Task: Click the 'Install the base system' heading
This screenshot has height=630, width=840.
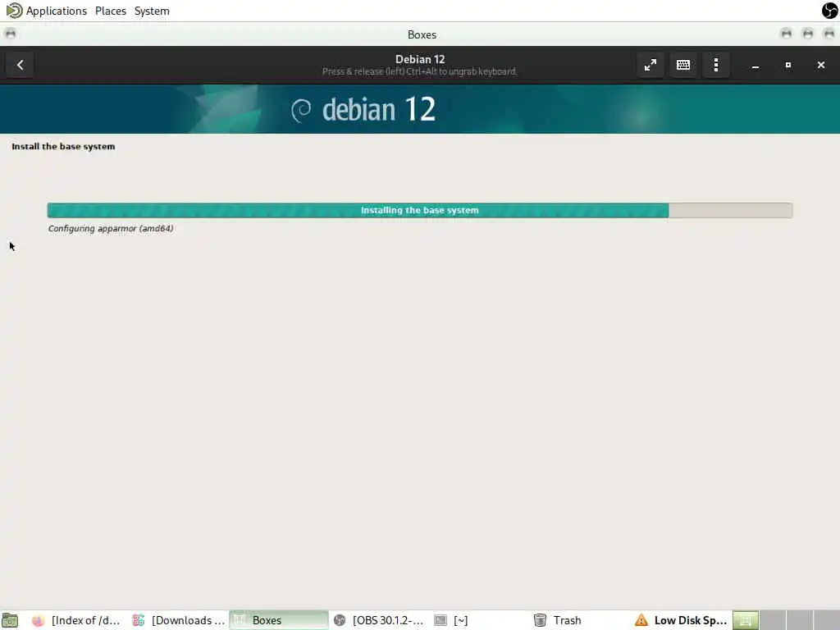Action: [x=63, y=146]
